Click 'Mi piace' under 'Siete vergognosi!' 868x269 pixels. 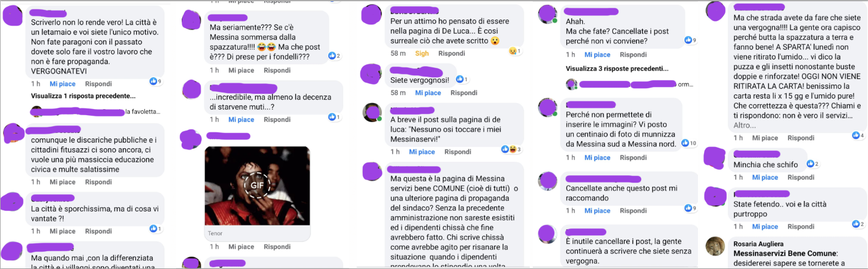[x=428, y=93]
